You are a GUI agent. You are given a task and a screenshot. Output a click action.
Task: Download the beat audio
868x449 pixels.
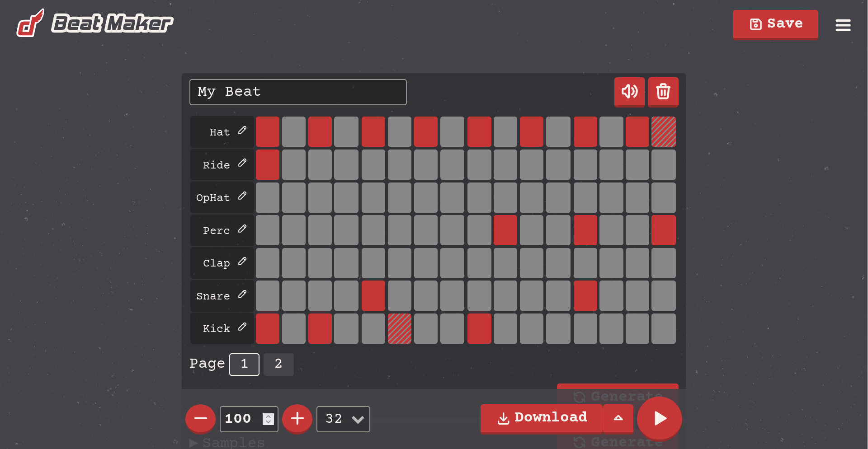pos(541,418)
